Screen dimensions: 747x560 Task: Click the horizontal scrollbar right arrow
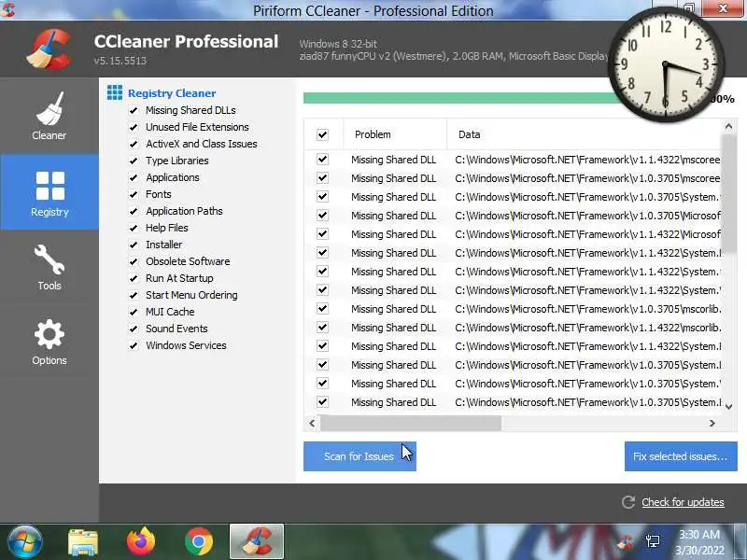[x=712, y=423]
